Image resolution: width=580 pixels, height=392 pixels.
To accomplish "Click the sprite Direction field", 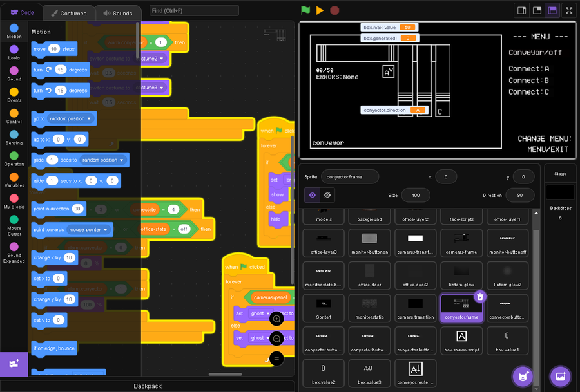I will click(519, 195).
